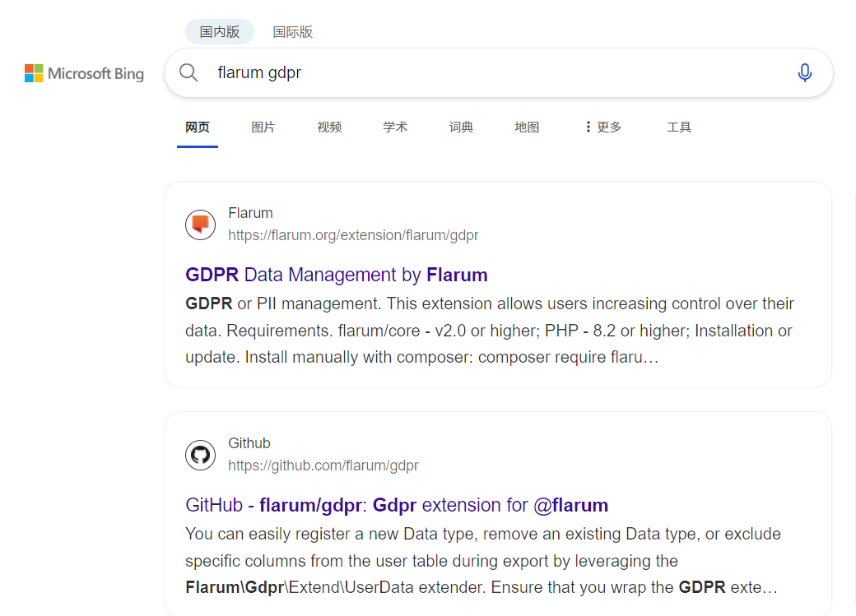856x616 pixels.
Task: Click the GDPR or PII management snippet
Action: (490, 330)
